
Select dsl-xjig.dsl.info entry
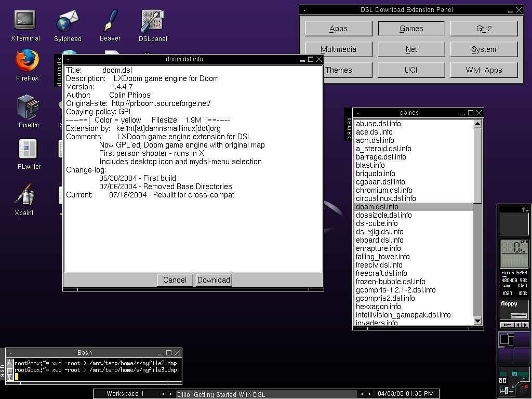pos(413,232)
